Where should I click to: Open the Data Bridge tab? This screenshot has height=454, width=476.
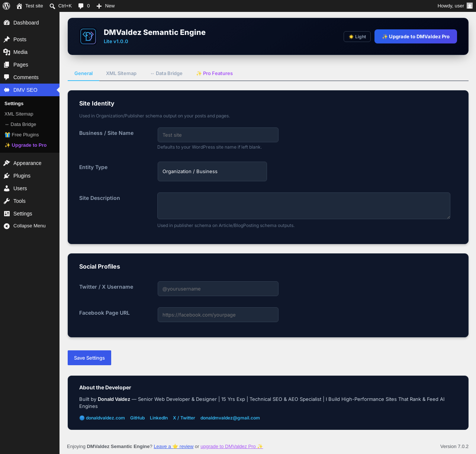[166, 74]
